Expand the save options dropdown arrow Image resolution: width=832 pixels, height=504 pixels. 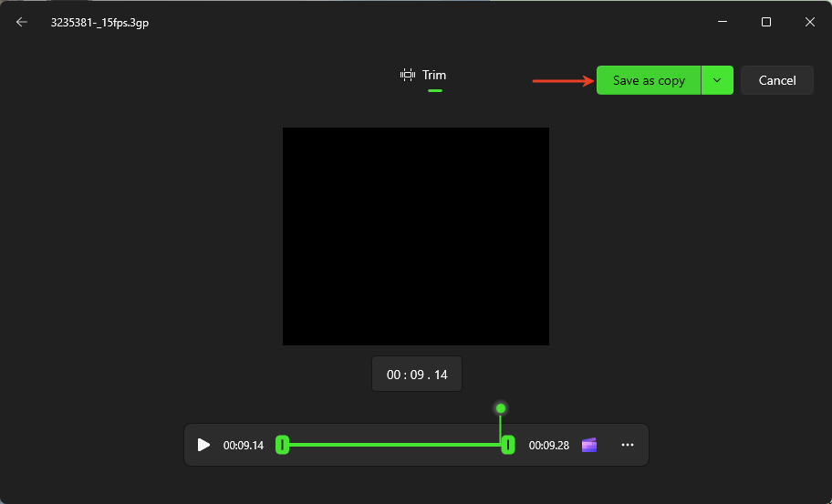717,80
